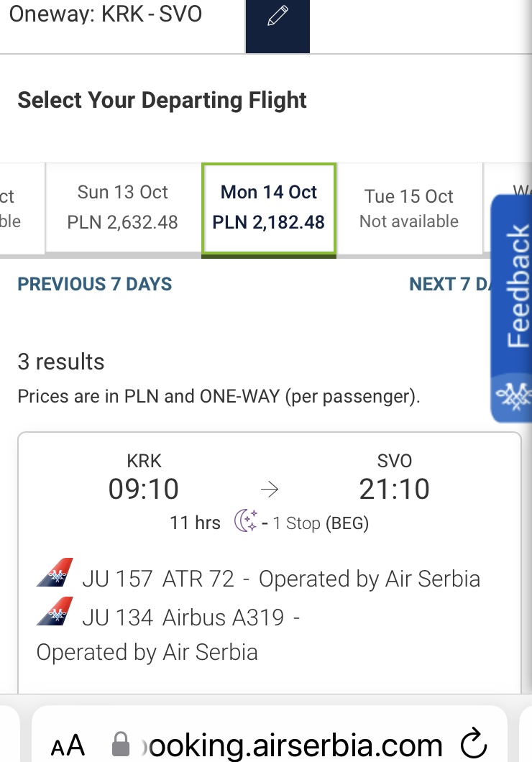This screenshot has height=762, width=532.
Task: Select the Mon 14 Oct date tab
Action: click(x=269, y=208)
